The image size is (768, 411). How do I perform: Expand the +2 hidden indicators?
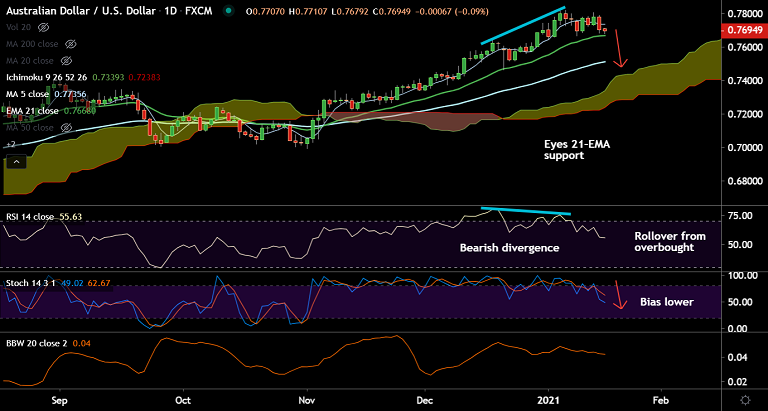tap(11, 145)
